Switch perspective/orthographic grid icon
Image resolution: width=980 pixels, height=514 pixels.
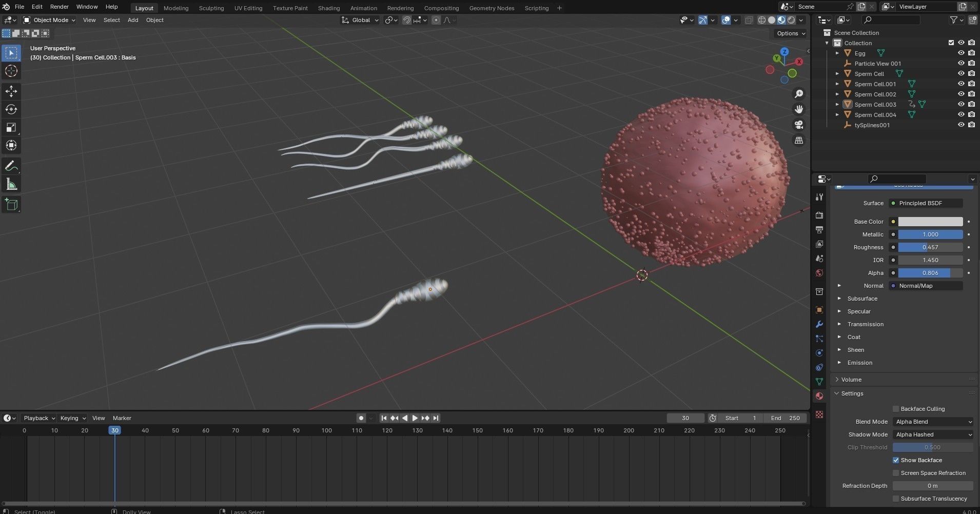click(x=799, y=140)
